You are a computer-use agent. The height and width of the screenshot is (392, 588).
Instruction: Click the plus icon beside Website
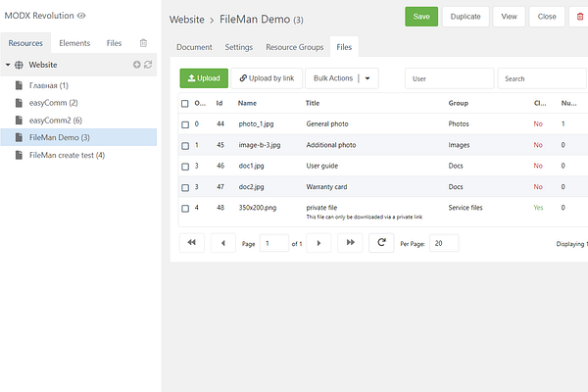[x=137, y=65]
